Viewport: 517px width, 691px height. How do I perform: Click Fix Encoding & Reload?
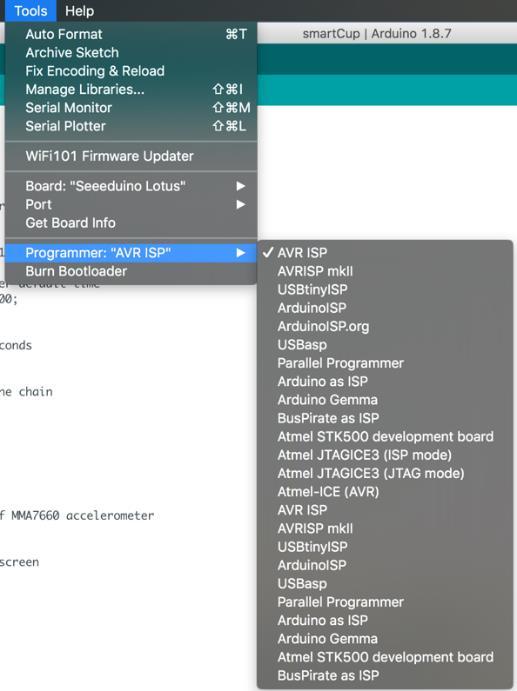131,71
